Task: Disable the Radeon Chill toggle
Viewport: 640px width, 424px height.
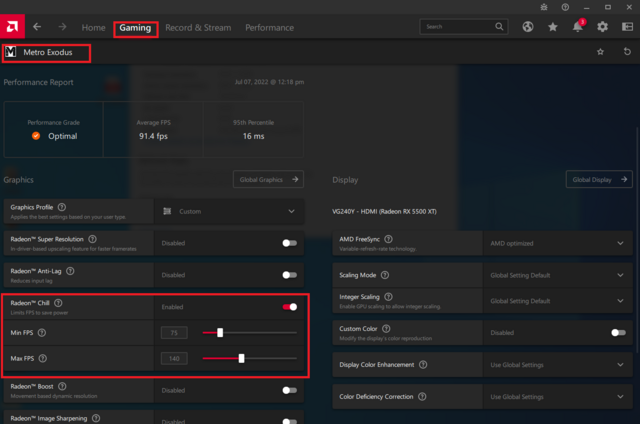Action: (289, 307)
